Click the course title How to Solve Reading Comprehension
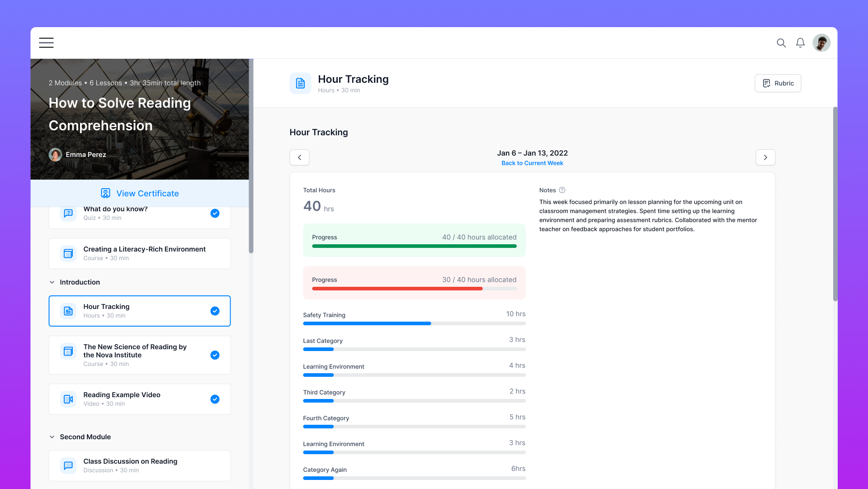This screenshot has width=868, height=489. 120,114
